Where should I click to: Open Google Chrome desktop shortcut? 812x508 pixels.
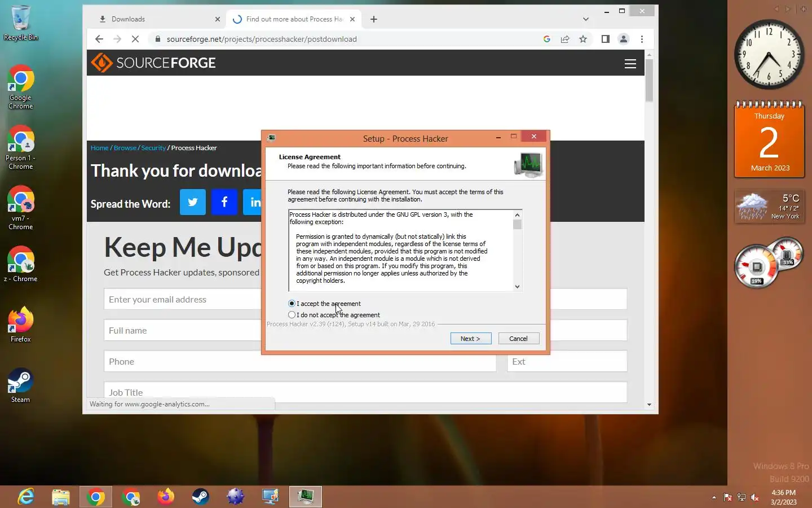pos(21,87)
